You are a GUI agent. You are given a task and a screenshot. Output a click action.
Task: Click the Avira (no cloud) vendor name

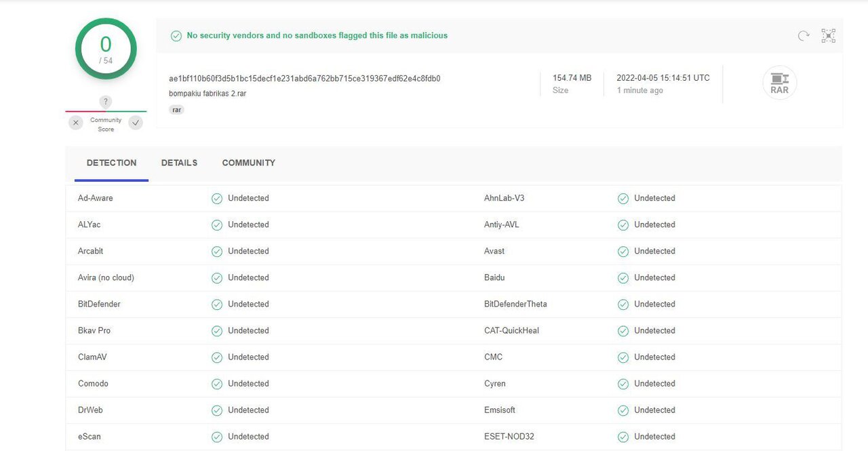tap(106, 277)
